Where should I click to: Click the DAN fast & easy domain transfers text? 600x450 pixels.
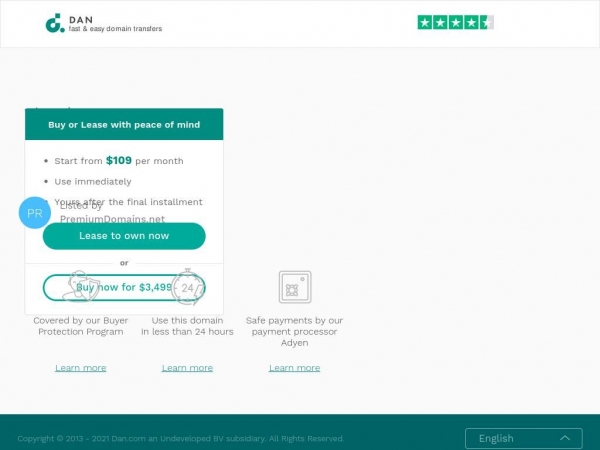pyautogui.click(x=115, y=24)
